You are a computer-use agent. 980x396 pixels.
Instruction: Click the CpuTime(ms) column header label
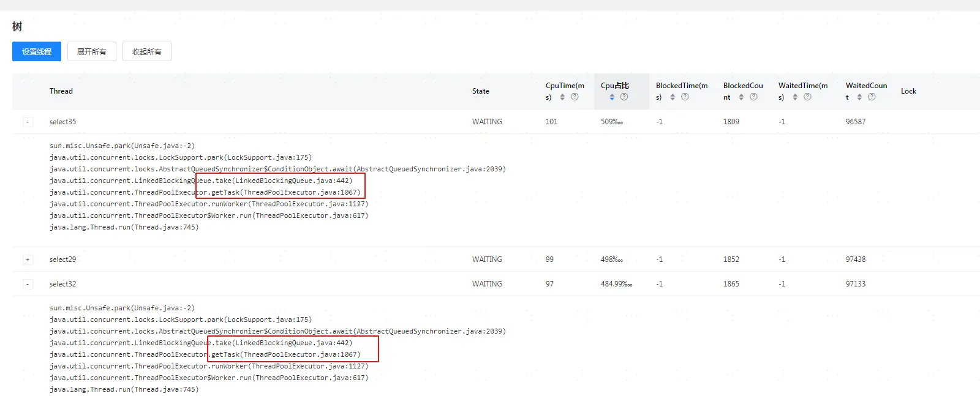coord(565,91)
